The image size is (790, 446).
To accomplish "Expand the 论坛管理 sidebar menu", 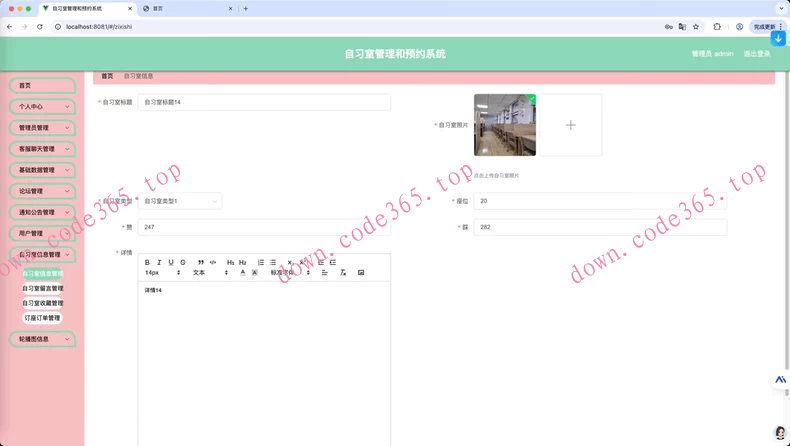I will coord(42,192).
